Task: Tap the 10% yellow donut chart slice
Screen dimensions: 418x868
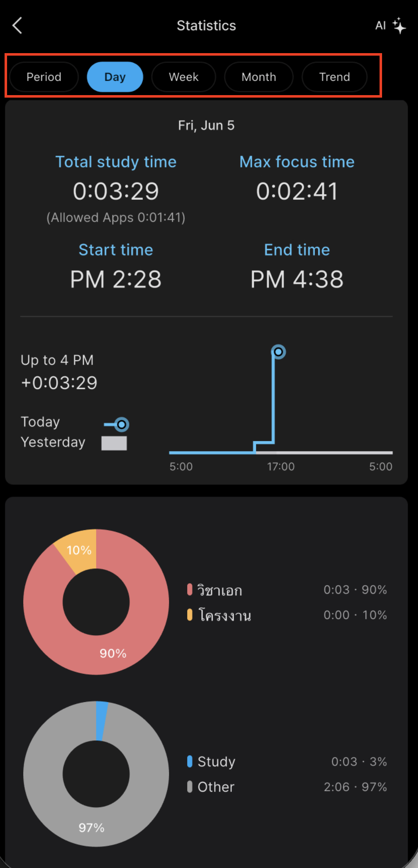Action: pyautogui.click(x=79, y=550)
